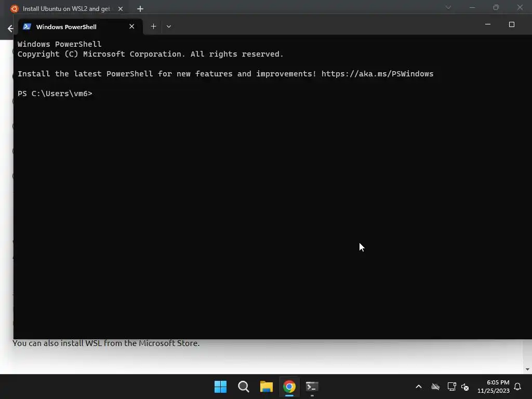Click the muted volume tray icon
Image resolution: width=532 pixels, height=399 pixels.
pyautogui.click(x=465, y=387)
